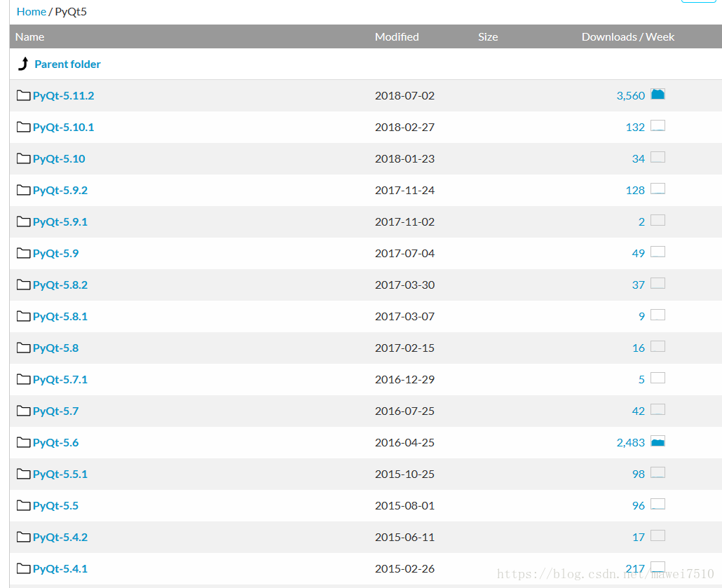Open the Parent folder link

(67, 64)
